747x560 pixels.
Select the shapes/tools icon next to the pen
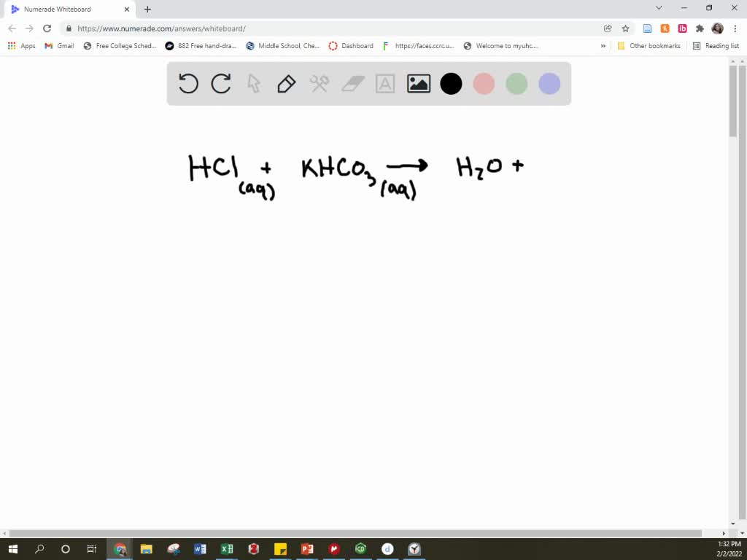pos(319,83)
